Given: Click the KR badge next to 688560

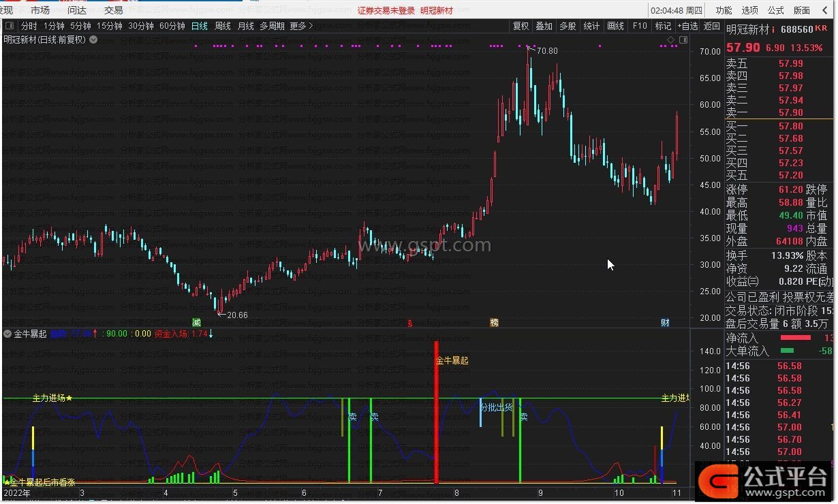Looking at the screenshot, I should click(820, 29).
